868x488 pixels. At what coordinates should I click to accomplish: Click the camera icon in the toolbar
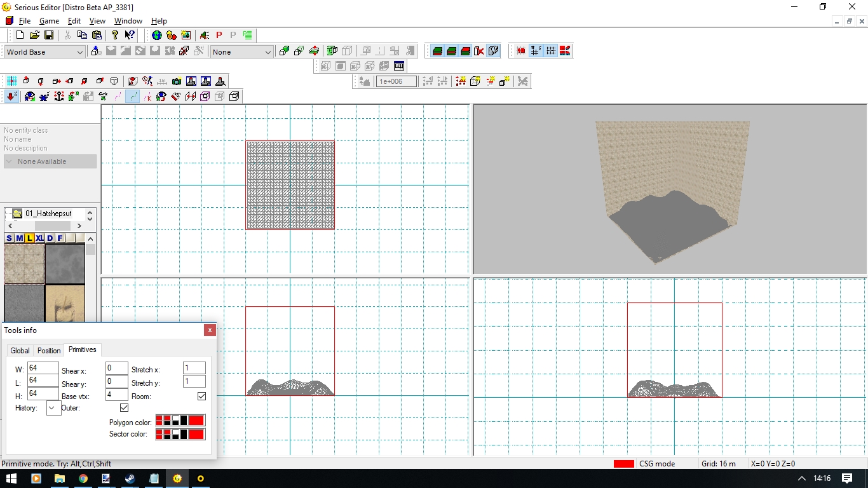pyautogui.click(x=176, y=81)
